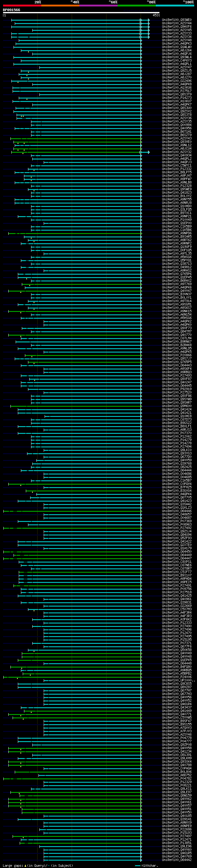
Task: Select hit UniRef100_Q39768
Action: coord(176,464)
